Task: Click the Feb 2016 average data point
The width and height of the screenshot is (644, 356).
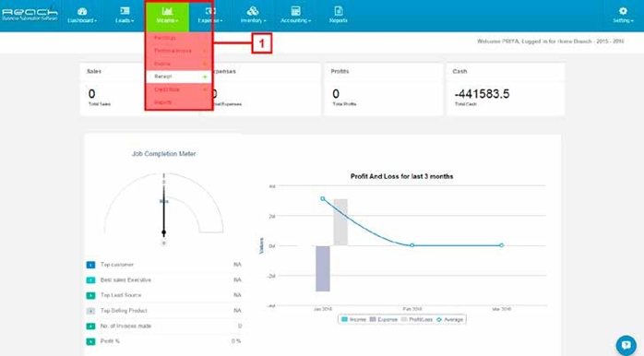Action: click(411, 245)
